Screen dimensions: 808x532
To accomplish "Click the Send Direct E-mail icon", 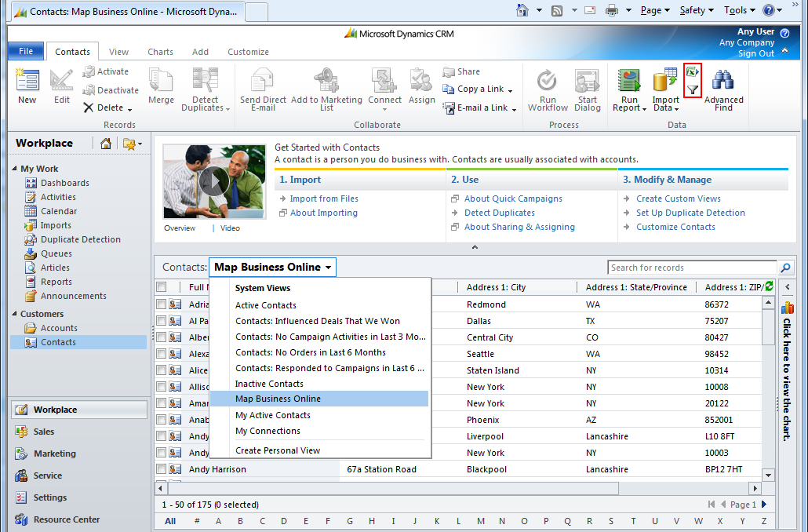I will coord(263,80).
